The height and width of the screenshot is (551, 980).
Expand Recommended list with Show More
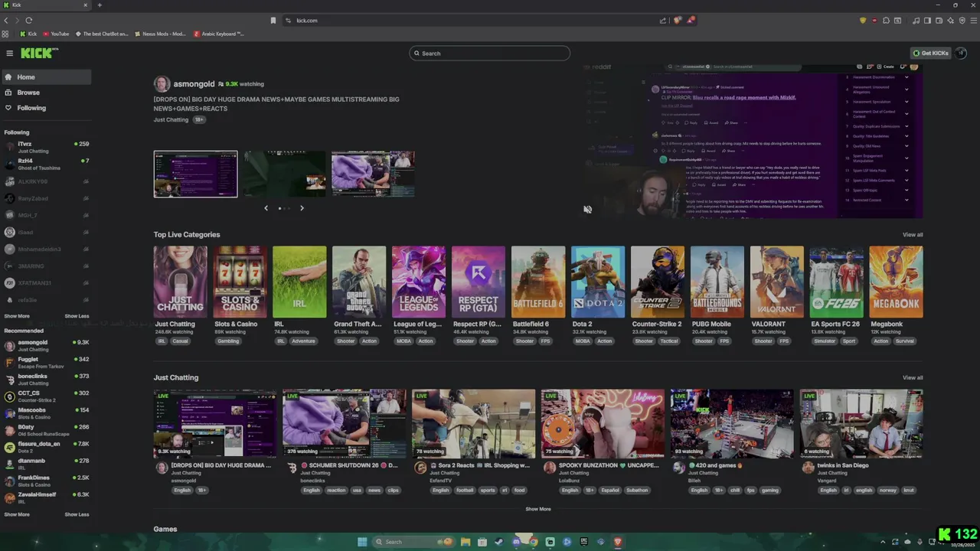click(x=17, y=514)
